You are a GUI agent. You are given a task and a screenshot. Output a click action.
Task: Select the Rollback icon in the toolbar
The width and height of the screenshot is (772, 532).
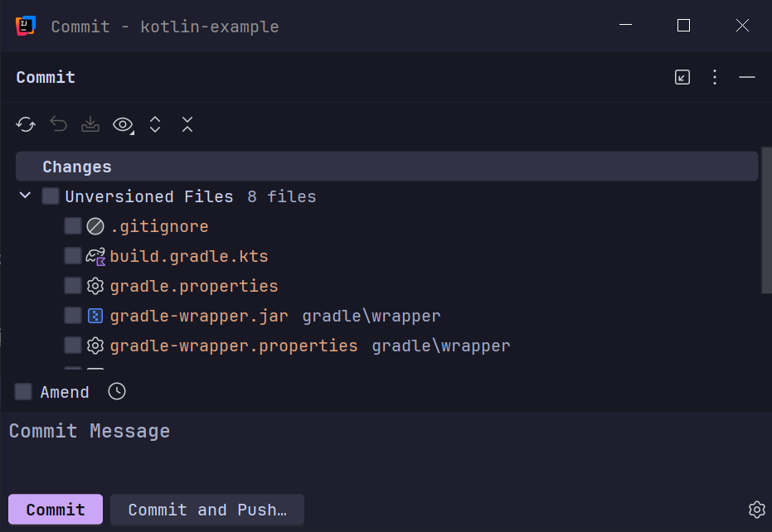pyautogui.click(x=57, y=124)
